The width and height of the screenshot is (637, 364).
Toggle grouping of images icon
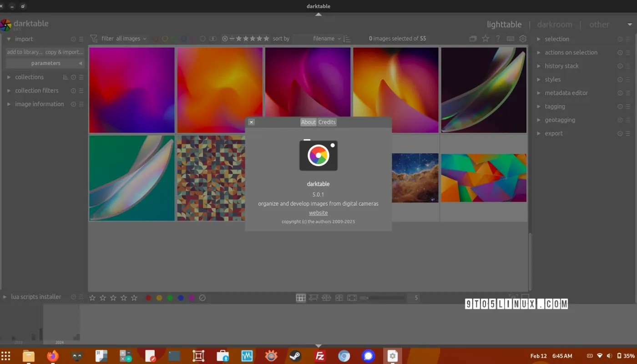click(473, 39)
